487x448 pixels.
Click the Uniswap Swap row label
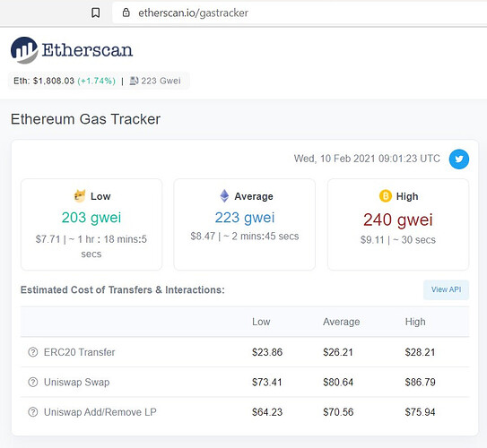pyautogui.click(x=77, y=383)
